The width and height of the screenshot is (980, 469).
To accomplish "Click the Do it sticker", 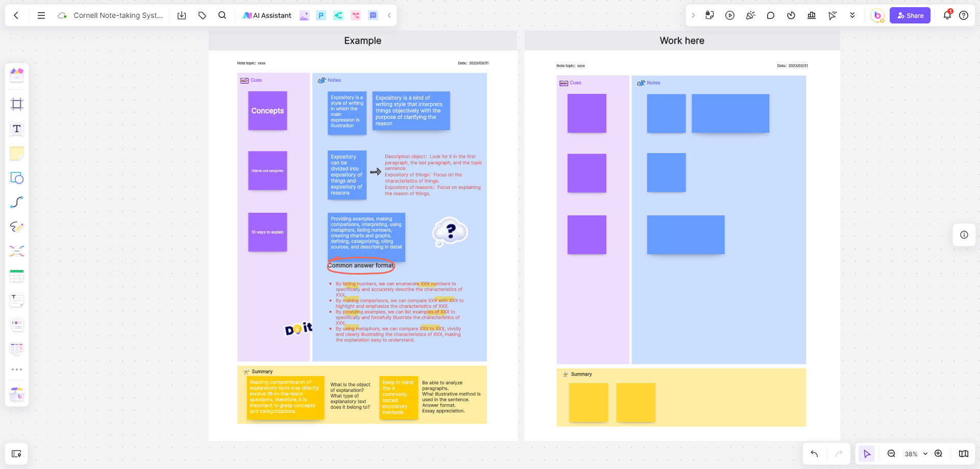I will (299, 329).
